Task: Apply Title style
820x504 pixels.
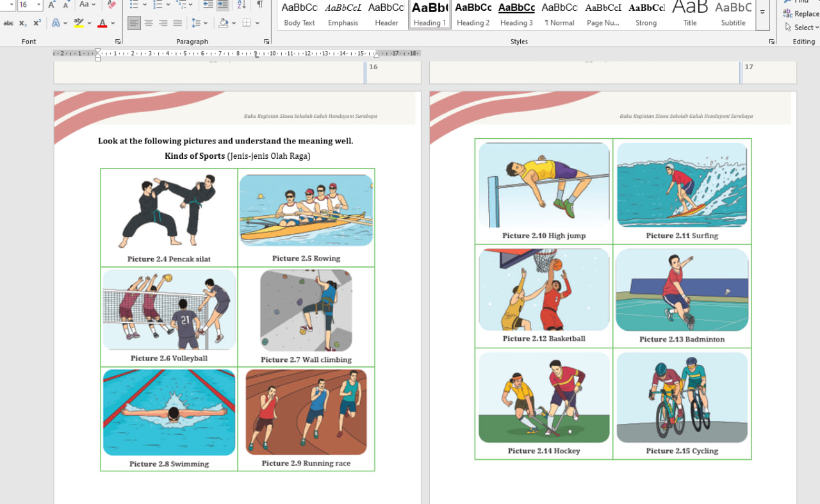Action: click(x=689, y=14)
